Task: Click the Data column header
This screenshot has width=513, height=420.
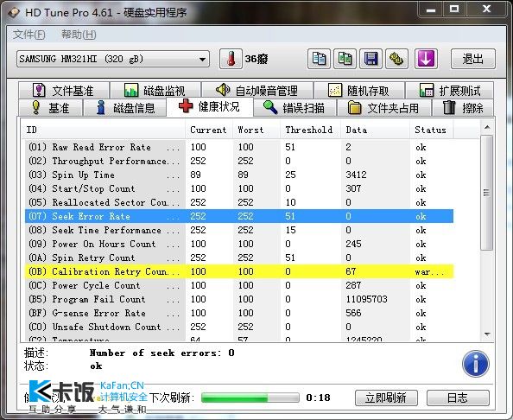Action: click(x=375, y=130)
